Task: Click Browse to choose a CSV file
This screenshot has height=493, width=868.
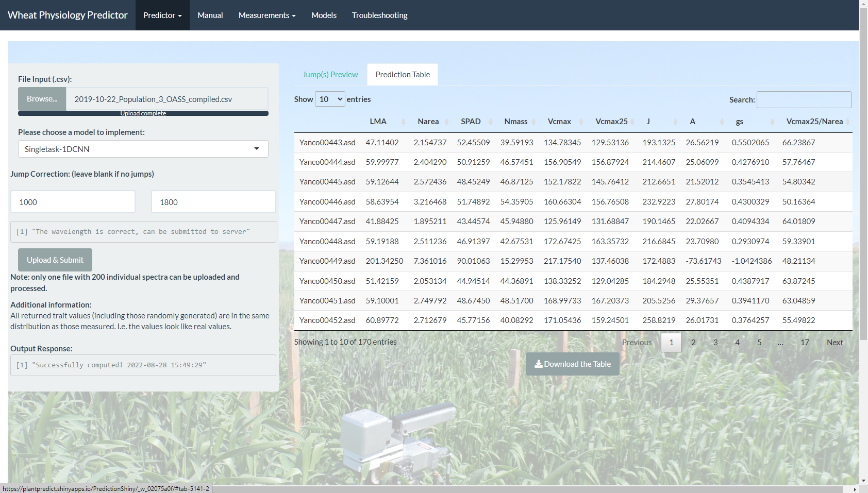Action: point(42,99)
